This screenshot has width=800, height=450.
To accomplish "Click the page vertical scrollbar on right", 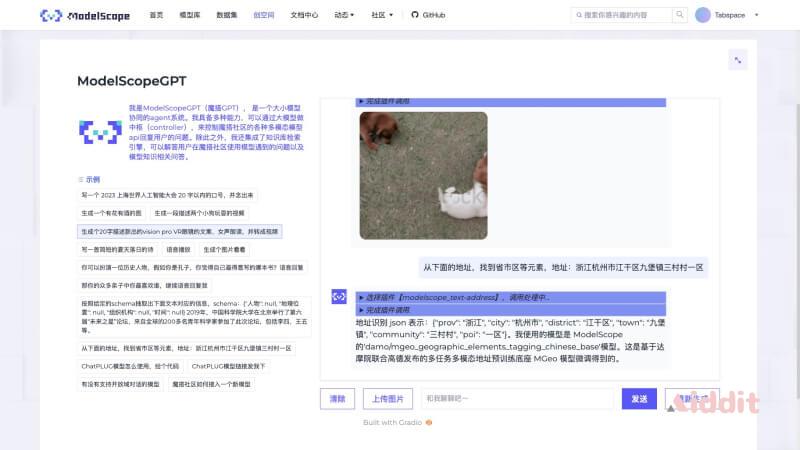I will click(797, 251).
